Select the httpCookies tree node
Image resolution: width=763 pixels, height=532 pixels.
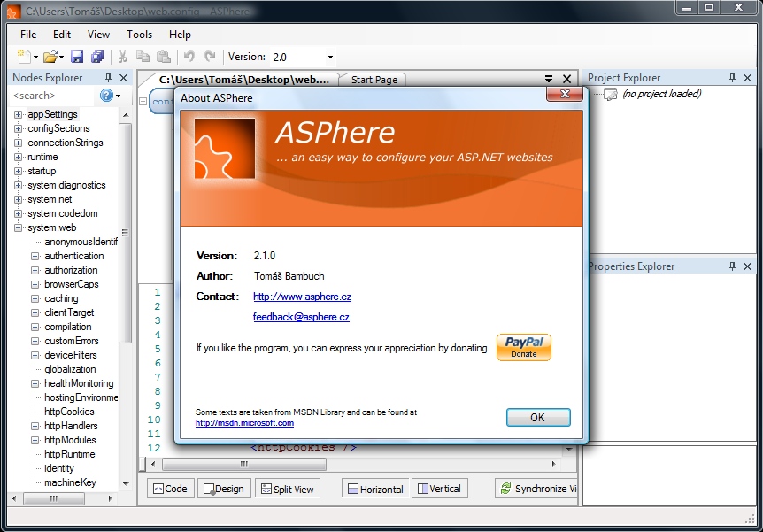tap(69, 412)
